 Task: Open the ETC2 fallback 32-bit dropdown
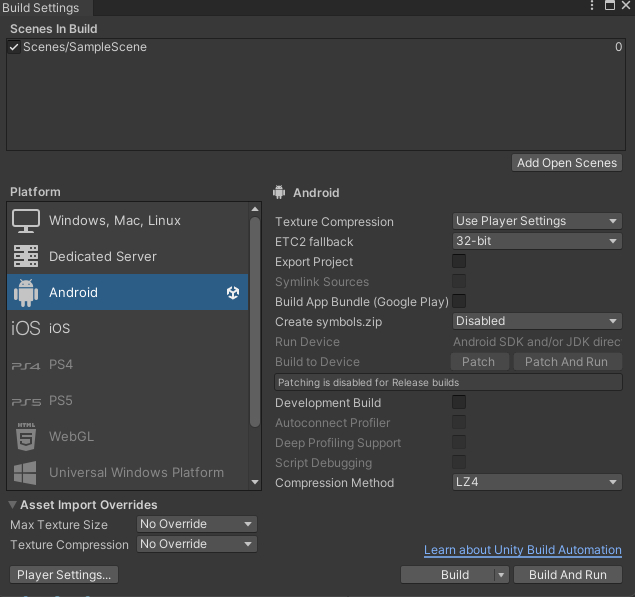tap(537, 241)
